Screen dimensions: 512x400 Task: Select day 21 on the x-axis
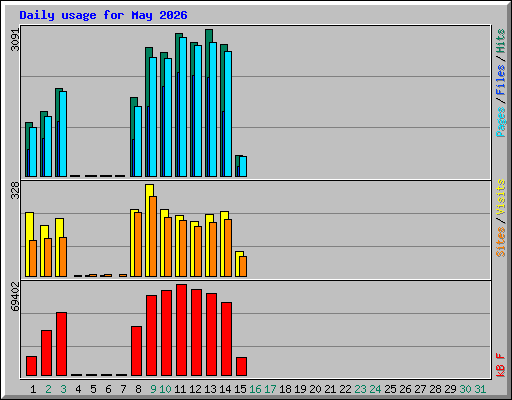pyautogui.click(x=330, y=389)
